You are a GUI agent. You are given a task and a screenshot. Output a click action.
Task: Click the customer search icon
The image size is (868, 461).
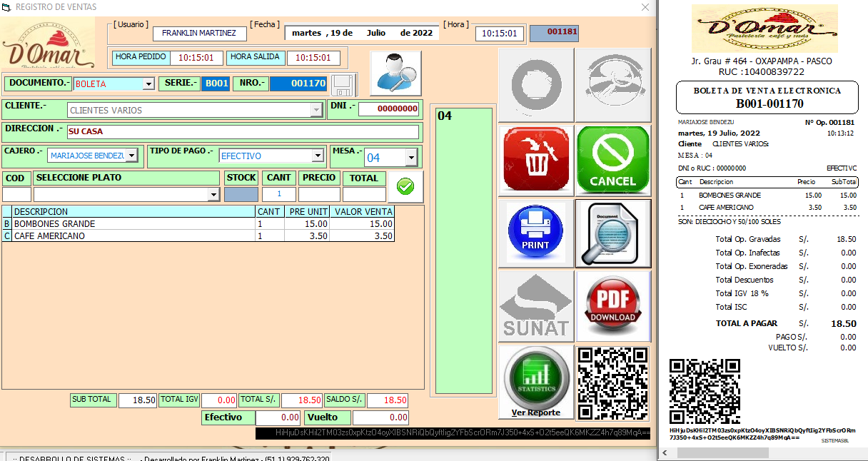395,73
